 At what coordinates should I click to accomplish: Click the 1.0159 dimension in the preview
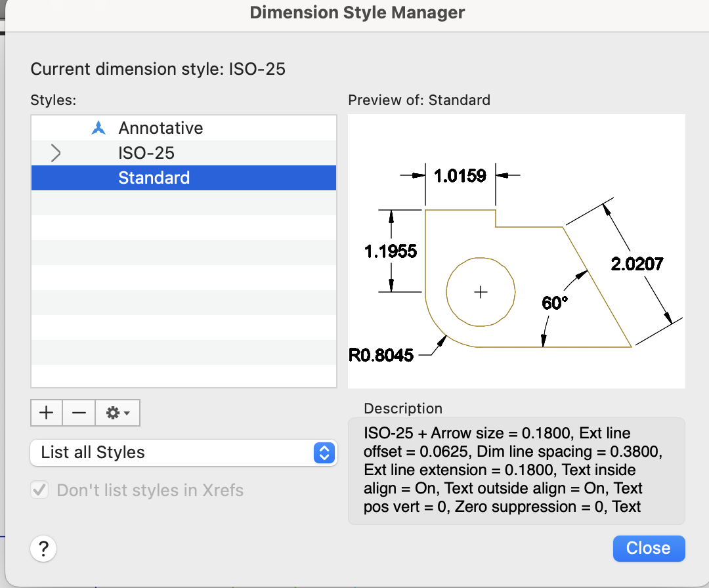pos(460,176)
